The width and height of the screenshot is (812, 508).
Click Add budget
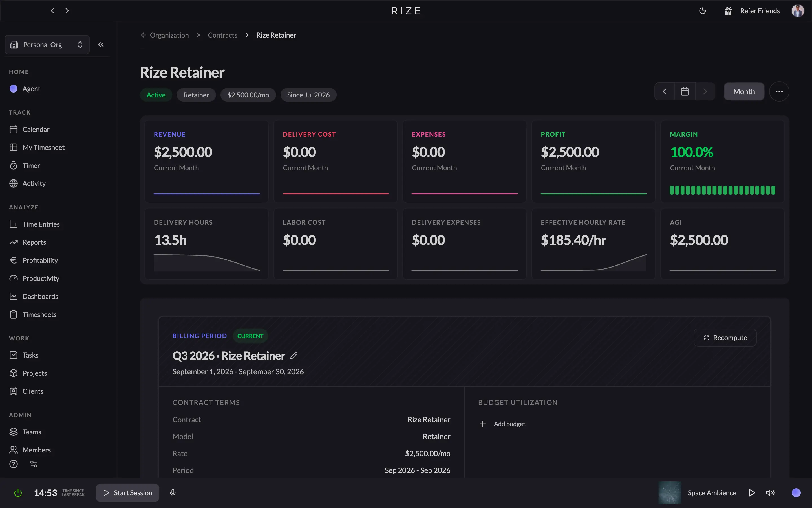502,424
